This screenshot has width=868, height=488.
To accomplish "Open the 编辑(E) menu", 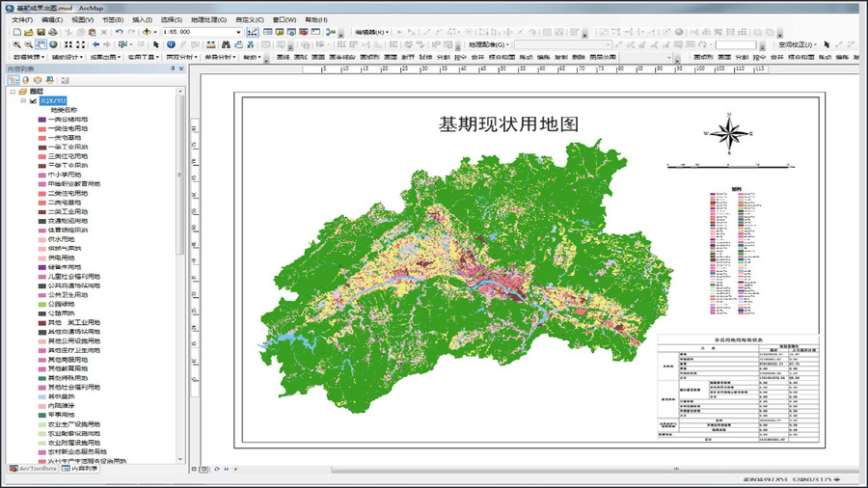I will pyautogui.click(x=52, y=20).
